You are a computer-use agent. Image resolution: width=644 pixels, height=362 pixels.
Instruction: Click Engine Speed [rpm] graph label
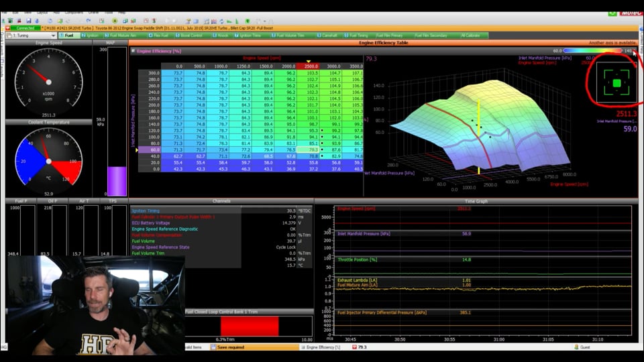click(x=356, y=209)
